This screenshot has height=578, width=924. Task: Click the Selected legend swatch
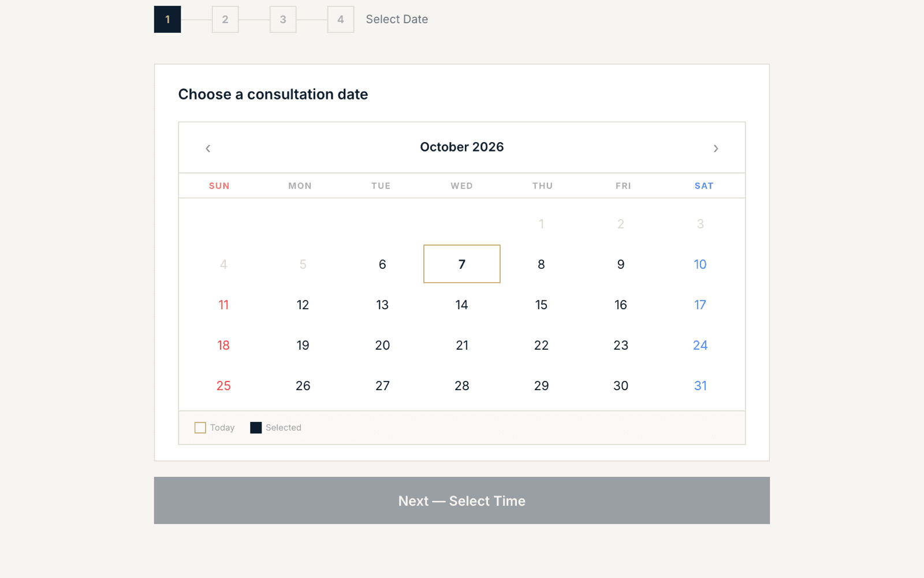coord(256,428)
